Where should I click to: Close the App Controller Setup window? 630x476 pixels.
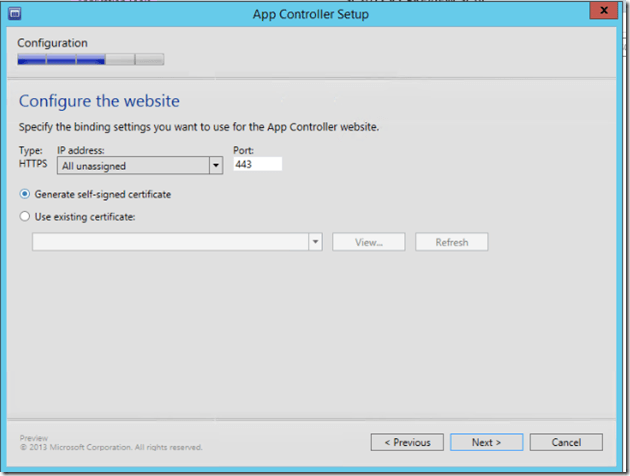(x=602, y=13)
